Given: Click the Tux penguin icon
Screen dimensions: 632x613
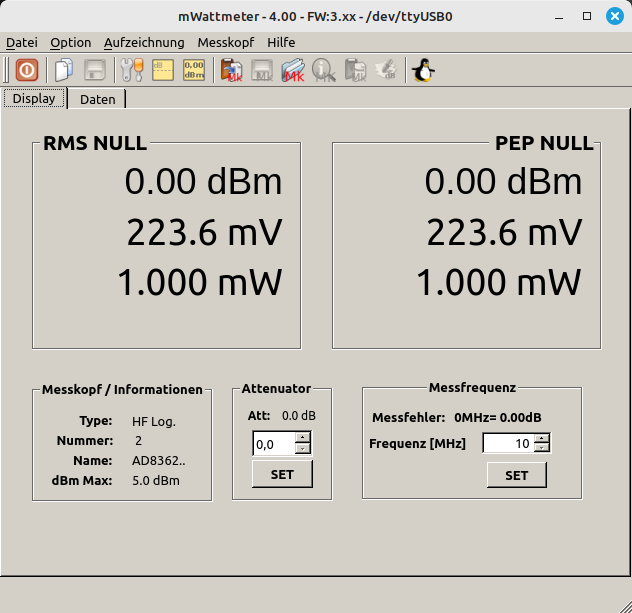Looking at the screenshot, I should pyautogui.click(x=423, y=70).
